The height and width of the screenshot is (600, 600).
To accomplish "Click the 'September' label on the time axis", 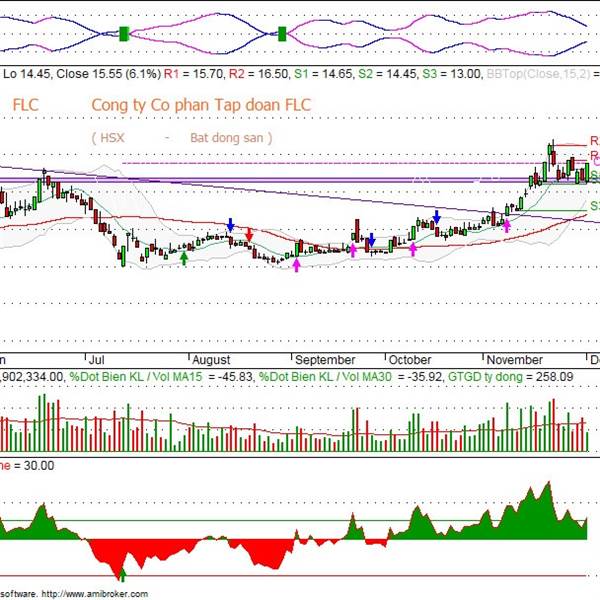I will [x=325, y=360].
